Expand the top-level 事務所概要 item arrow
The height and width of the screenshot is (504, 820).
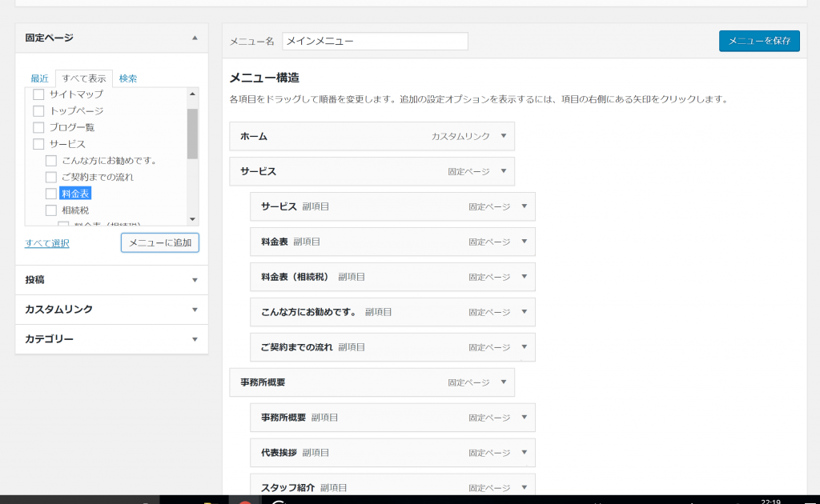(504, 382)
